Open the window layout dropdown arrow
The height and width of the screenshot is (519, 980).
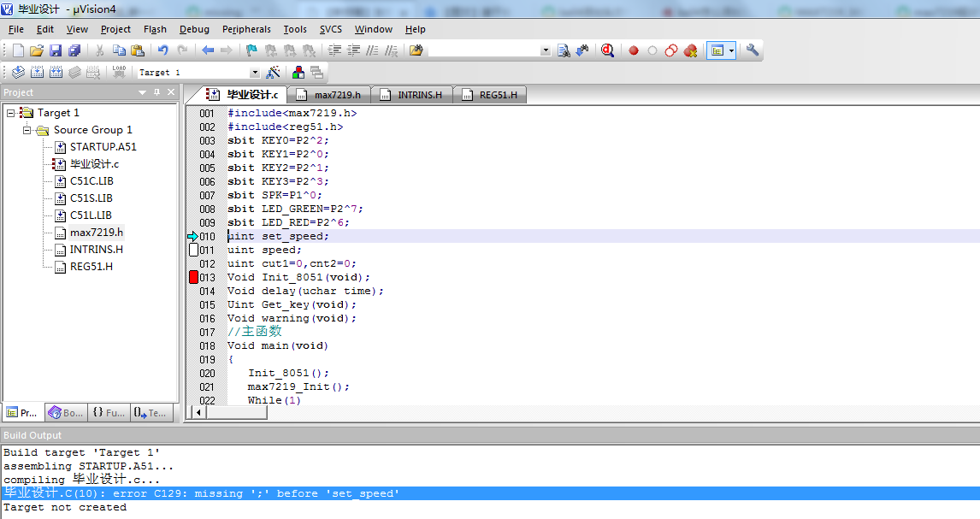[731, 50]
